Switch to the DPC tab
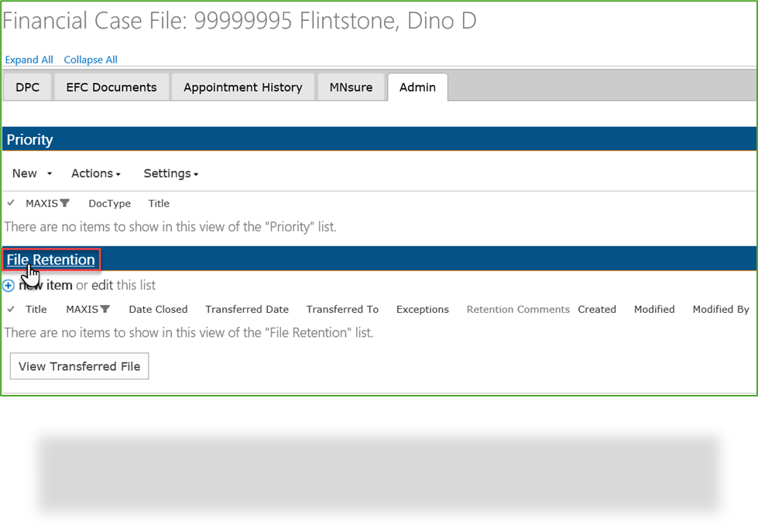The image size is (758, 532). [28, 88]
